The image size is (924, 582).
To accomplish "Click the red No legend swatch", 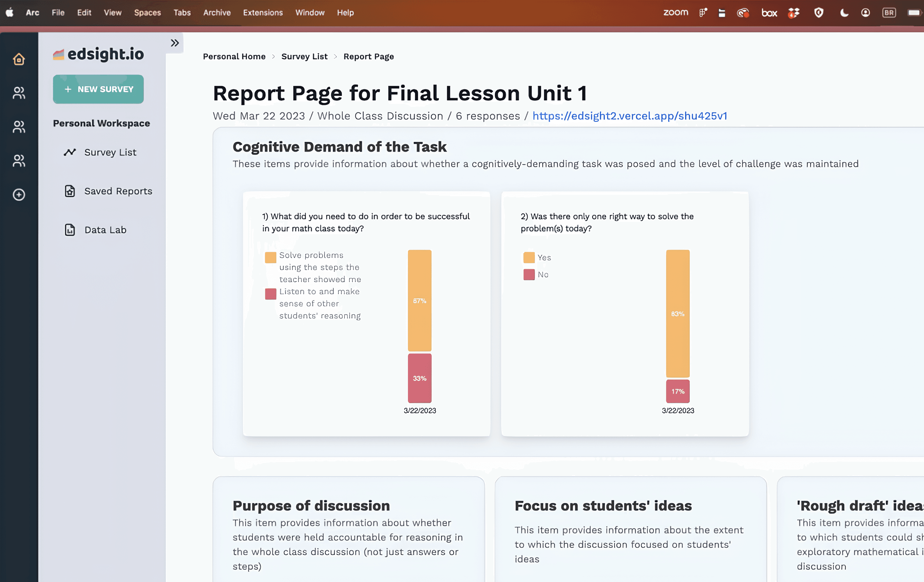I will [529, 275].
